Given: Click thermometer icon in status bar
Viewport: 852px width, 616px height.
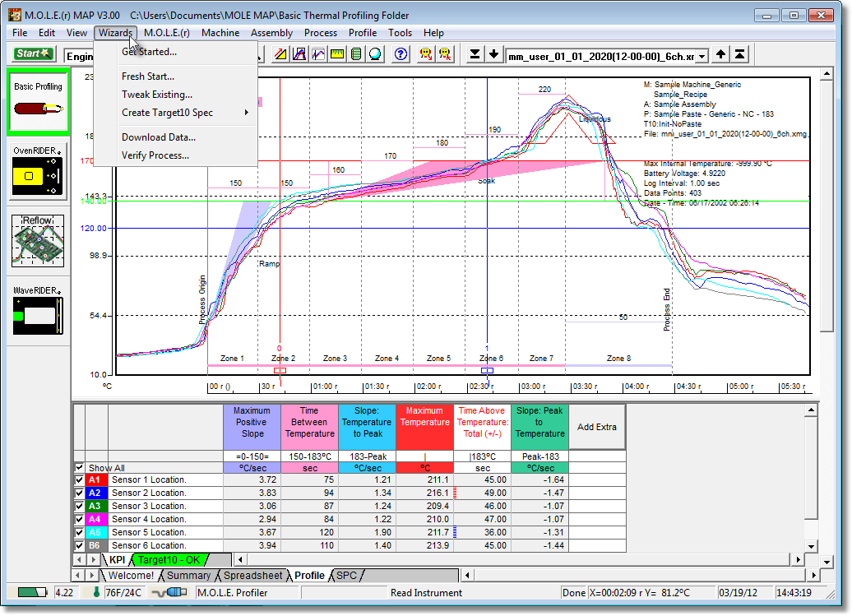Looking at the screenshot, I should pos(96,592).
